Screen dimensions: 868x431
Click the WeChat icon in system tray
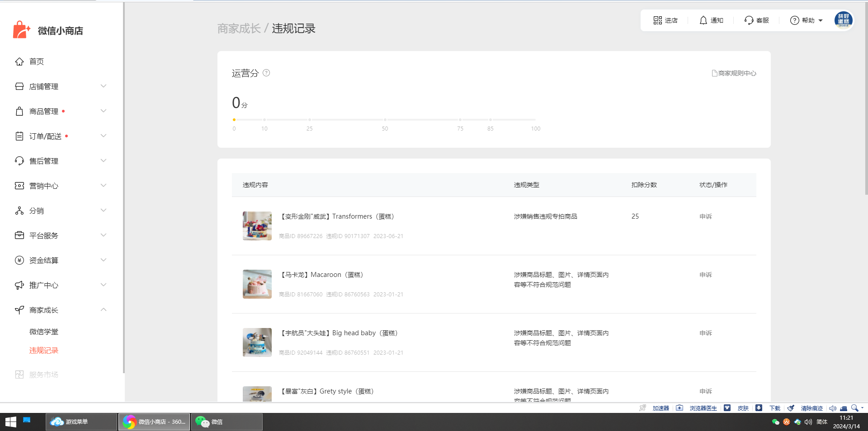pyautogui.click(x=776, y=422)
